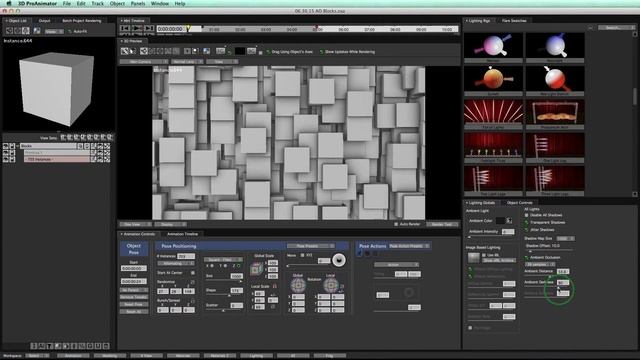Open the Alternating dropdown
Image resolution: width=640 pixels, height=360 pixels.
click(x=176, y=263)
